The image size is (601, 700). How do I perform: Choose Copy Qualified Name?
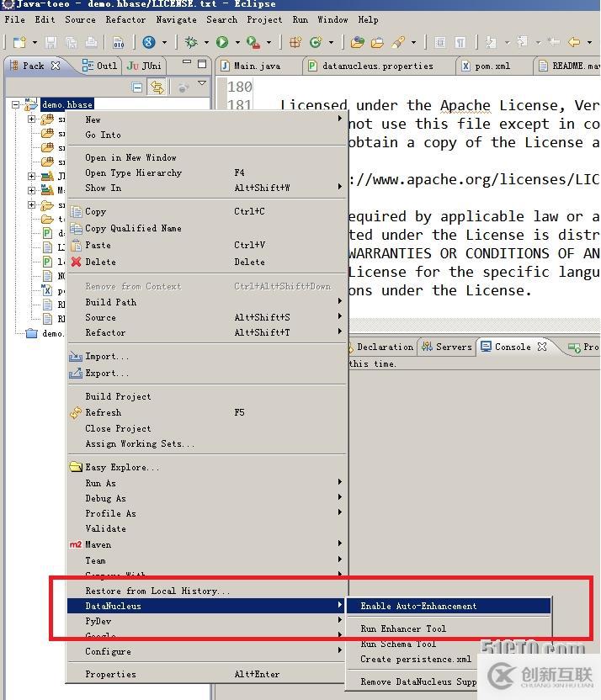205,228
